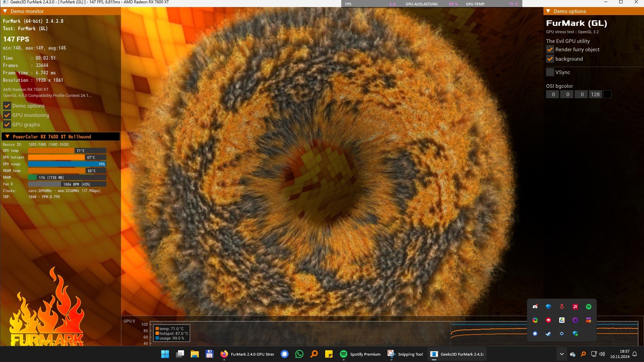This screenshot has width=644, height=362.
Task: Close the hidden tray icons chevron
Action: point(562,354)
